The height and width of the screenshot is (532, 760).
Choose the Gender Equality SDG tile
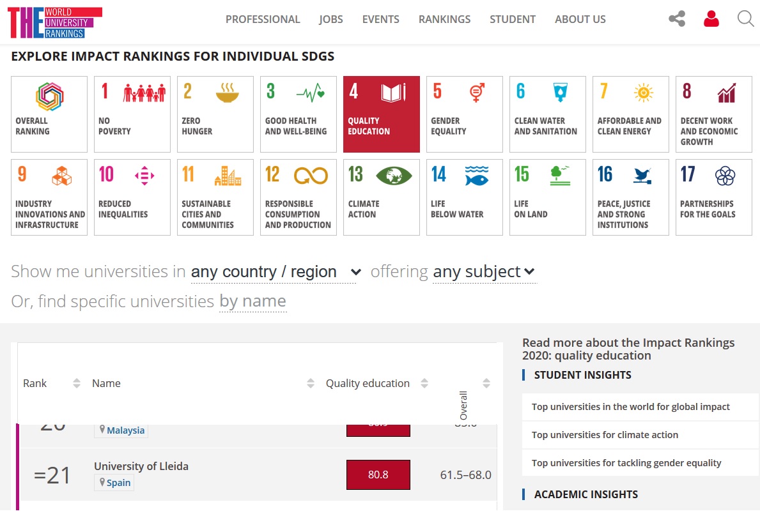click(464, 114)
